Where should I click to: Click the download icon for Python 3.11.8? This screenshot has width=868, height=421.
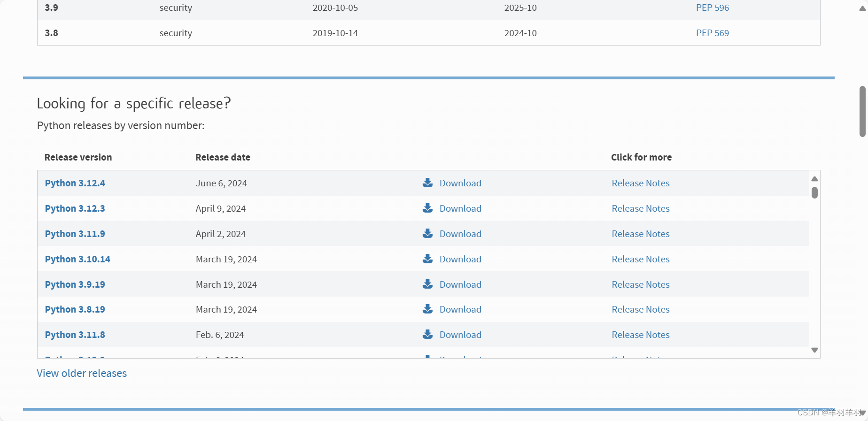[427, 334]
